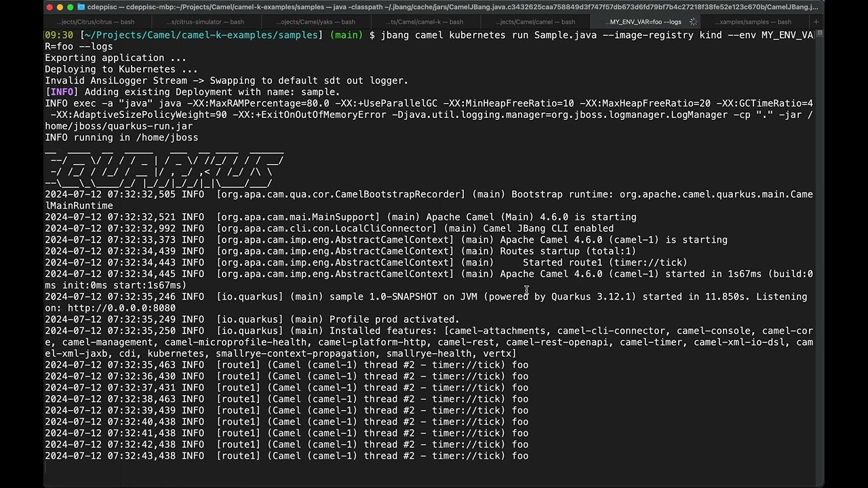Viewport: 868px width, 488px height.
Task: Click the 'Installed features:' log line
Action: pyautogui.click(x=429, y=342)
